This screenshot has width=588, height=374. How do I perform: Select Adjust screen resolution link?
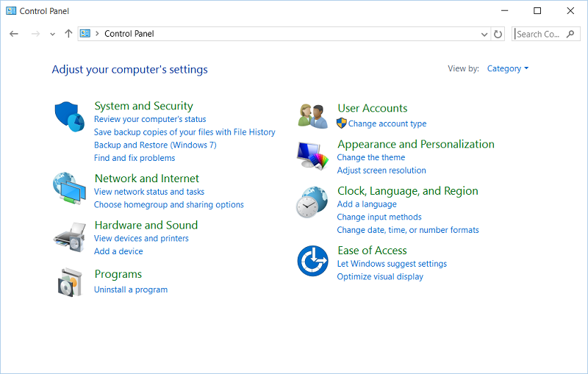[x=381, y=170]
